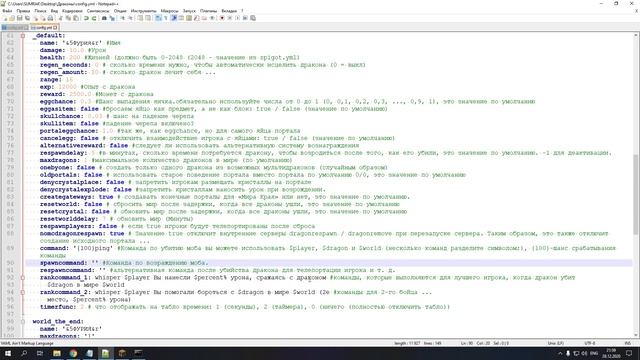Open the Плагины menu
Screen dimensions: 640x360
pos(209,11)
